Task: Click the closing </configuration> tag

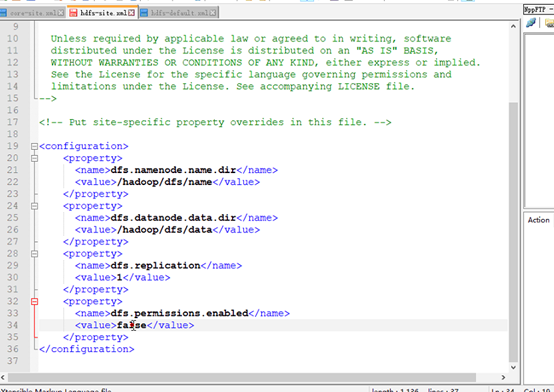Action: pos(87,349)
